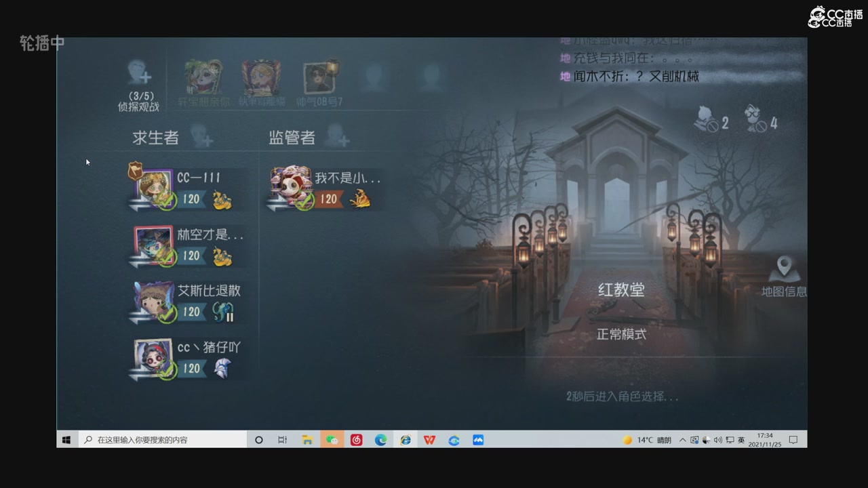868x488 pixels.
Task: Click the pet icon next to 我不是小 hunter
Action: (x=361, y=199)
